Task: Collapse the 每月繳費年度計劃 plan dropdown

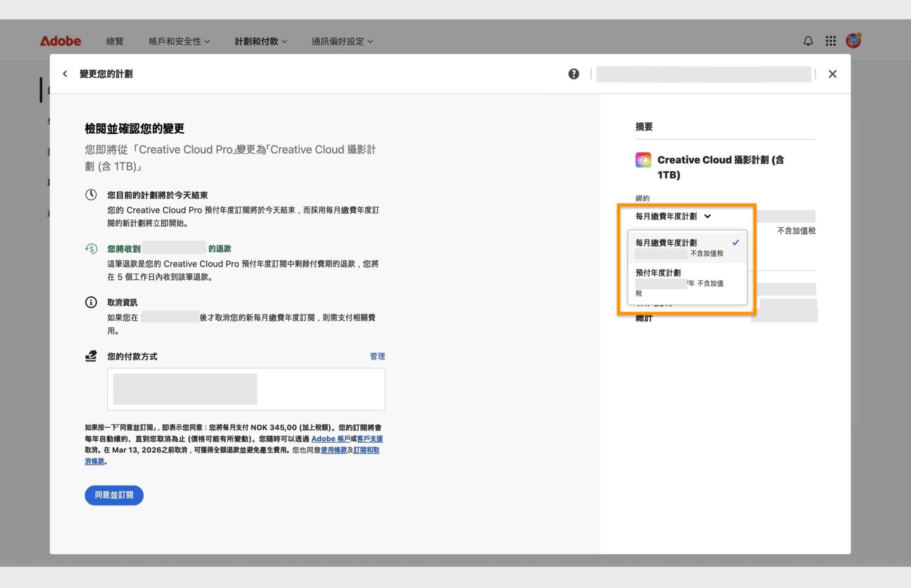Action: tap(708, 216)
